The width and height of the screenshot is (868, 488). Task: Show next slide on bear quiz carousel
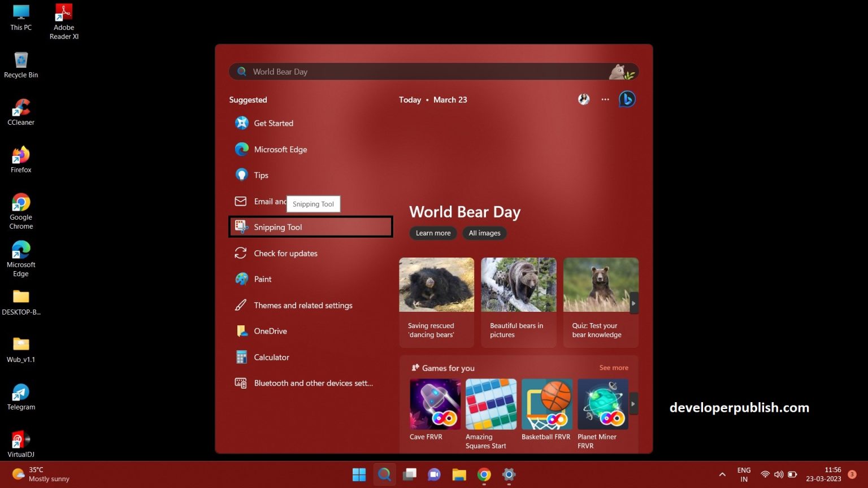[x=634, y=303]
